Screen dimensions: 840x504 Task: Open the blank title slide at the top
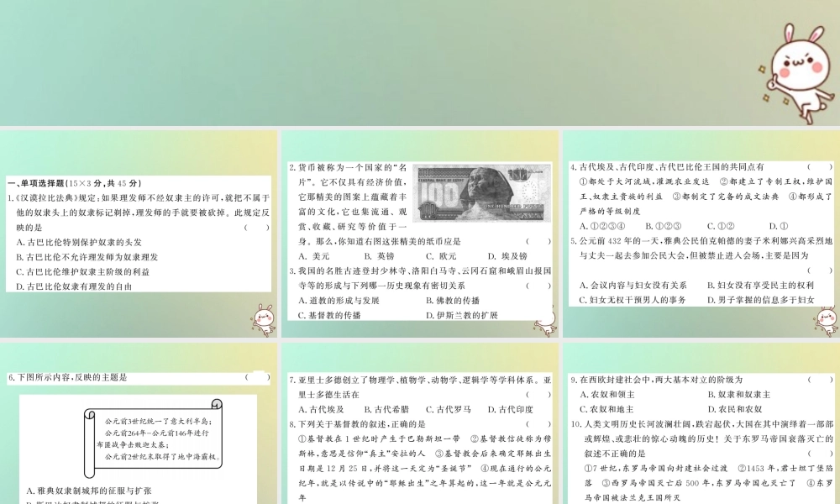click(x=420, y=62)
